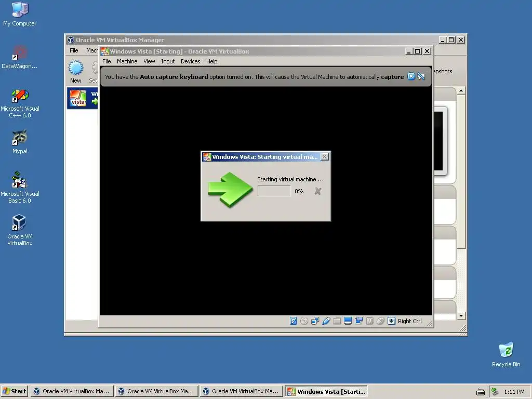The height and width of the screenshot is (399, 532).
Task: Click the Right Ctrl host key label
Action: tap(409, 321)
